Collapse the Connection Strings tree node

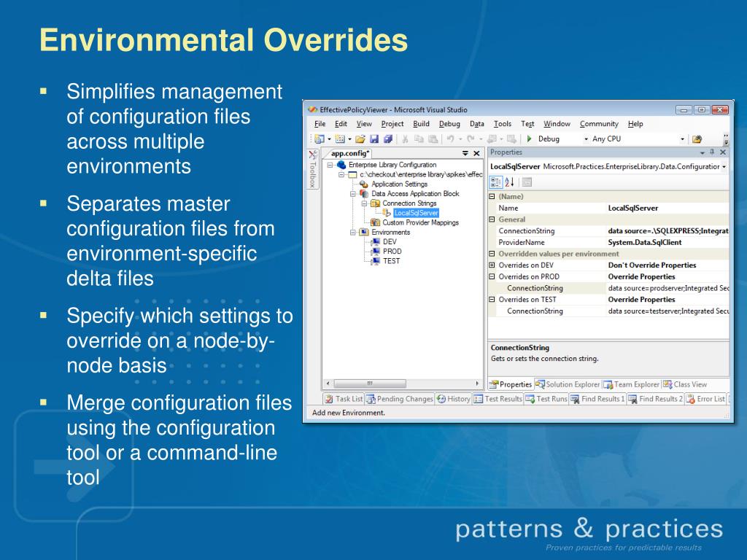[364, 203]
